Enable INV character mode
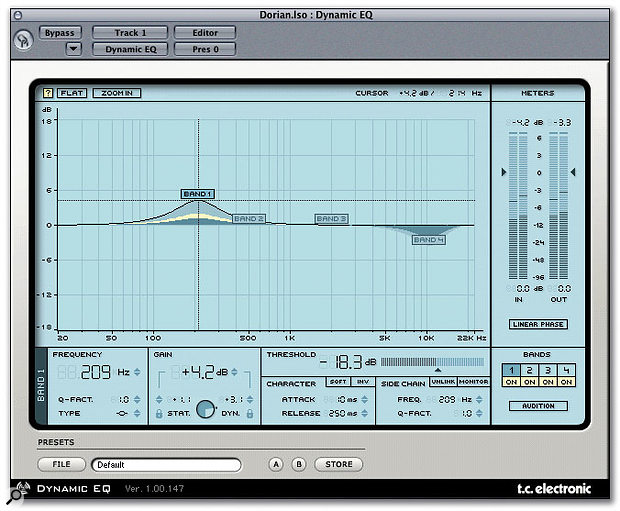The width and height of the screenshot is (620, 511). click(x=363, y=382)
